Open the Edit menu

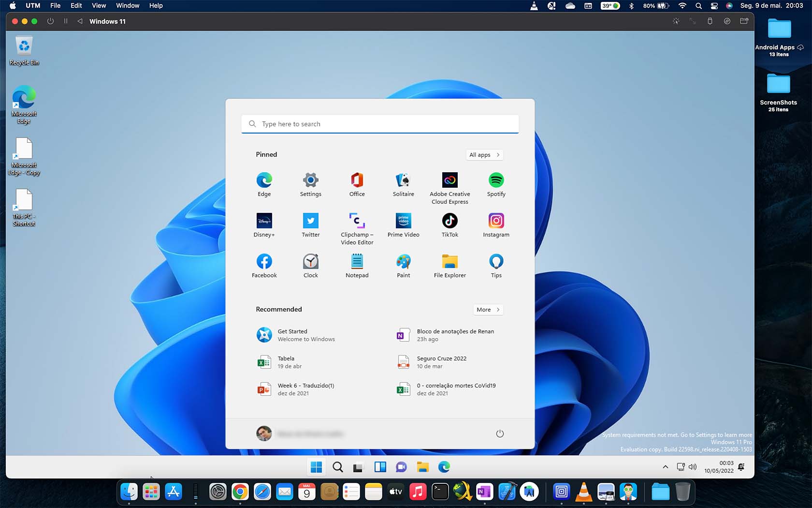(76, 5)
